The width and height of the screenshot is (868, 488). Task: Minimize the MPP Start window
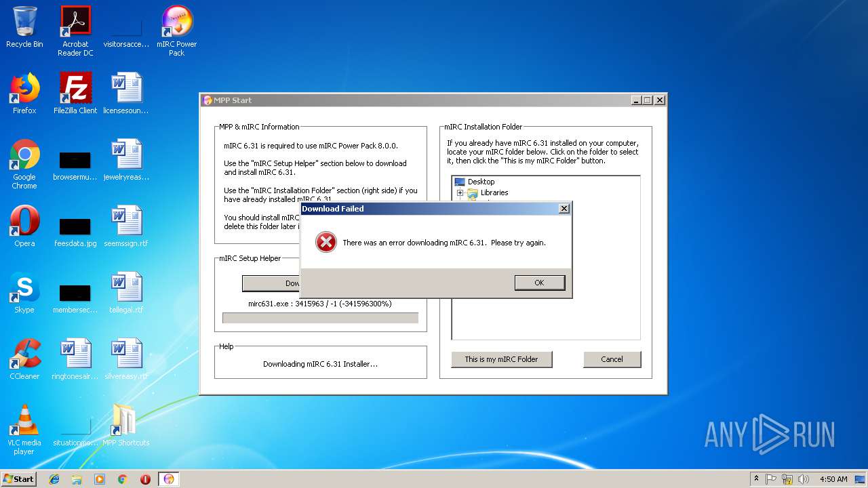tap(636, 100)
